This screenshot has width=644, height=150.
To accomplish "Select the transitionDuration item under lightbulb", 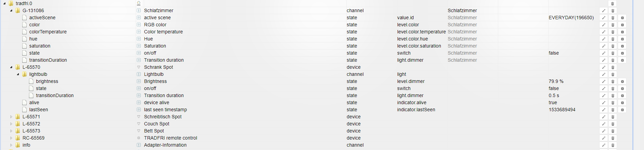I will coord(55,95).
